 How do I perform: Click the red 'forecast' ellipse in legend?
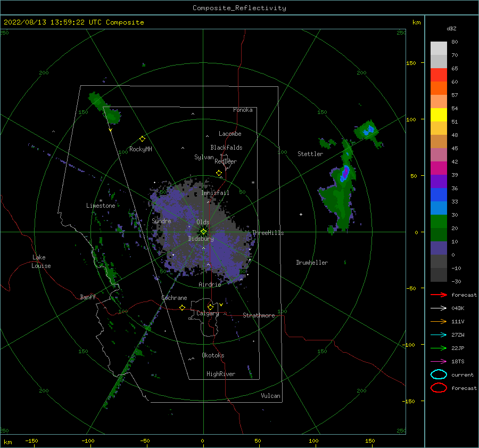pos(439,388)
